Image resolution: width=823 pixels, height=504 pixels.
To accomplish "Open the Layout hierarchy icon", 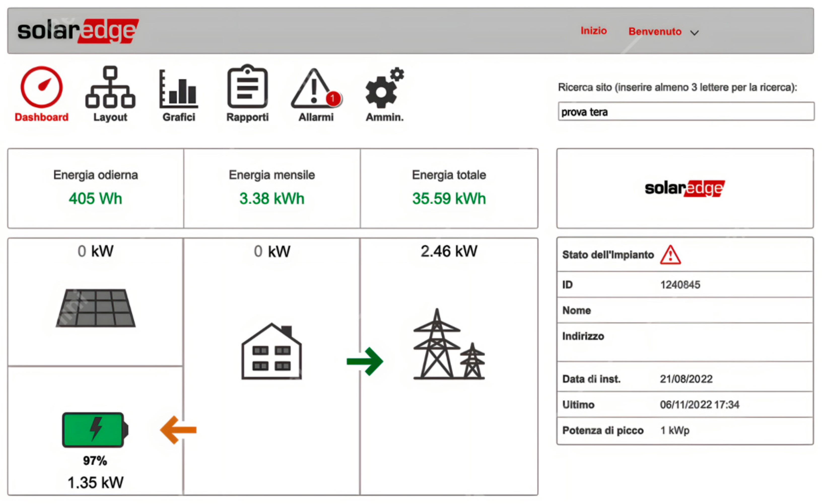I will tap(110, 87).
